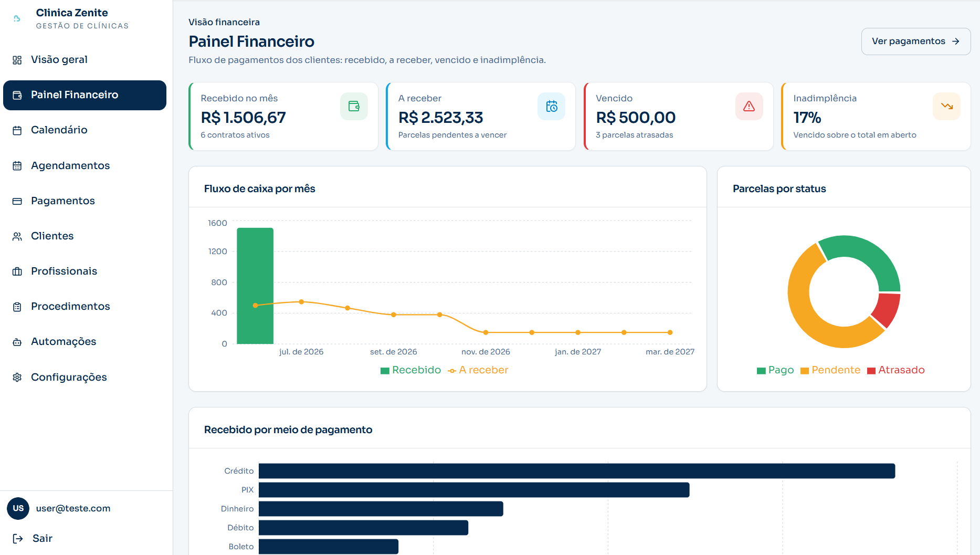The width and height of the screenshot is (980, 555).
Task: Click the Calendário calendar icon
Action: click(x=17, y=130)
